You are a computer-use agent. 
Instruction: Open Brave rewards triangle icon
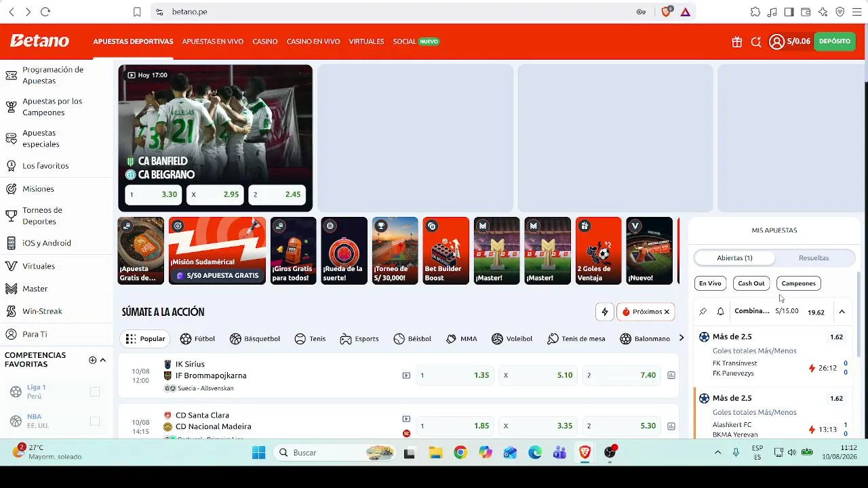686,12
